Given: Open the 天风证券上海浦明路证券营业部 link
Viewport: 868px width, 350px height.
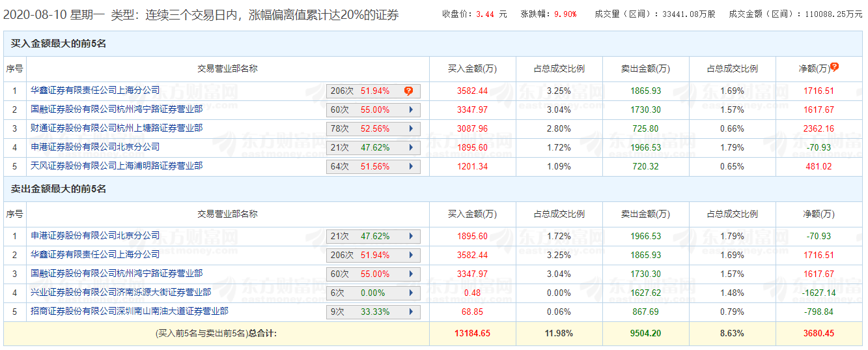Looking at the screenshot, I should coord(117,166).
